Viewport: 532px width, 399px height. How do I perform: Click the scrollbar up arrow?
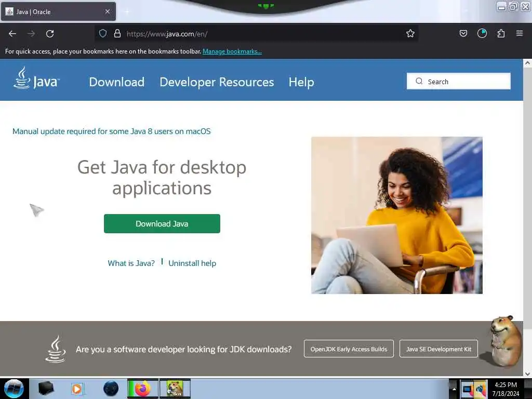(x=527, y=63)
